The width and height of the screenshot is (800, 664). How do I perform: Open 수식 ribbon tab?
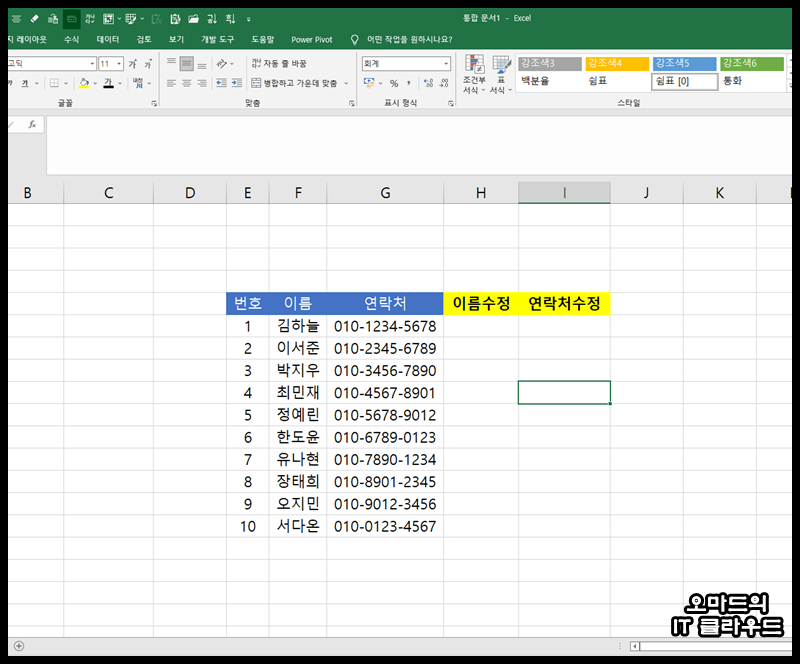71,39
